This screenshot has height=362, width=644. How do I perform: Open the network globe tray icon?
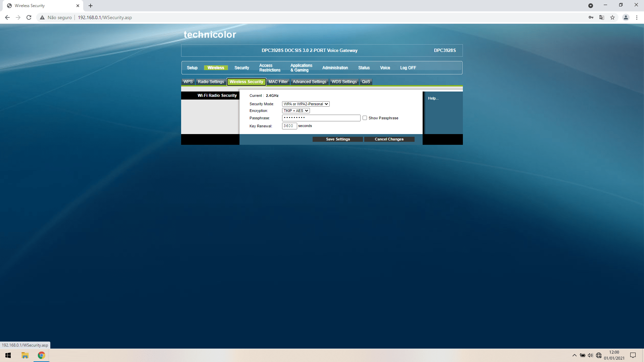click(599, 355)
